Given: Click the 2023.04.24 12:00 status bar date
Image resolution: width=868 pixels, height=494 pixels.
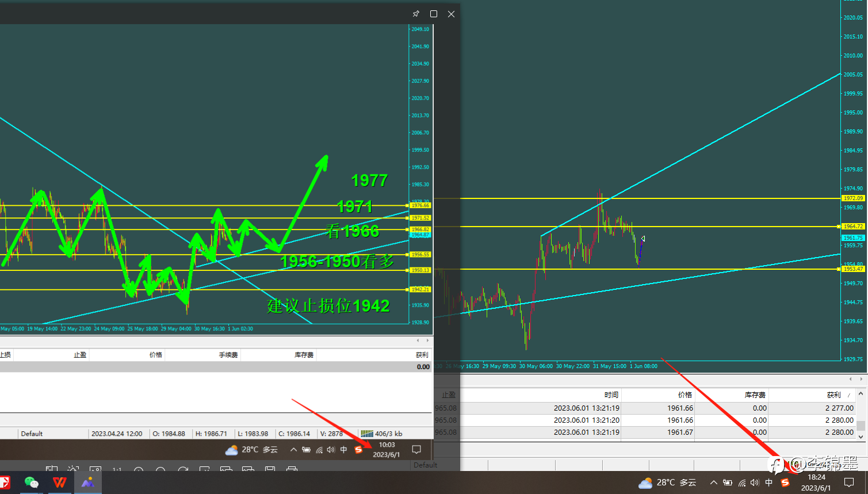Looking at the screenshot, I should coord(117,434).
